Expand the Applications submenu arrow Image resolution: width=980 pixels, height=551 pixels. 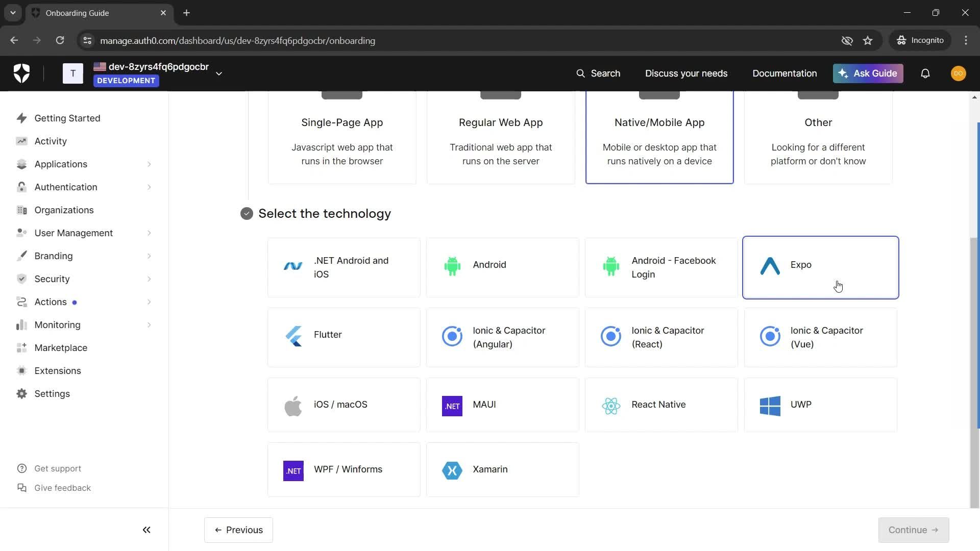tap(149, 164)
